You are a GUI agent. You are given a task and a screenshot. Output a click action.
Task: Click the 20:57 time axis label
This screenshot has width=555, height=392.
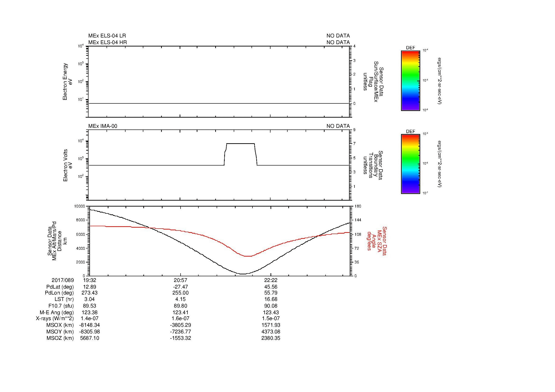click(x=180, y=280)
